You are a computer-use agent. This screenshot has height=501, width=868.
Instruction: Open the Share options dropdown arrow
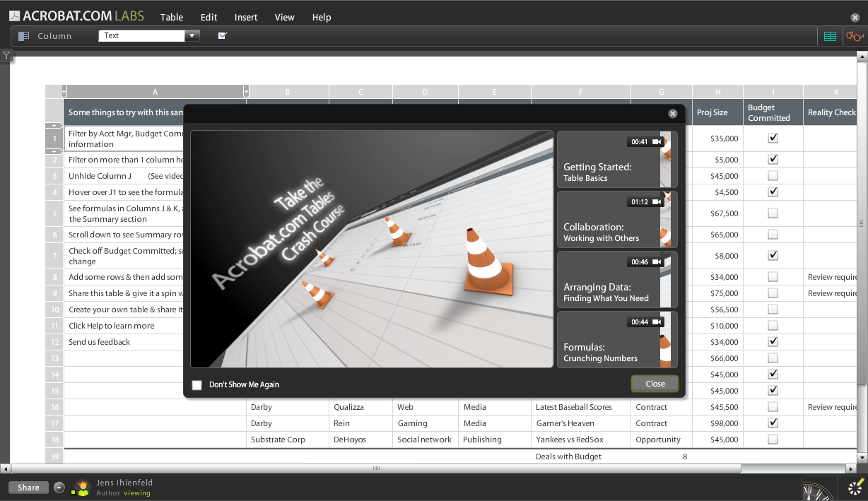click(59, 487)
